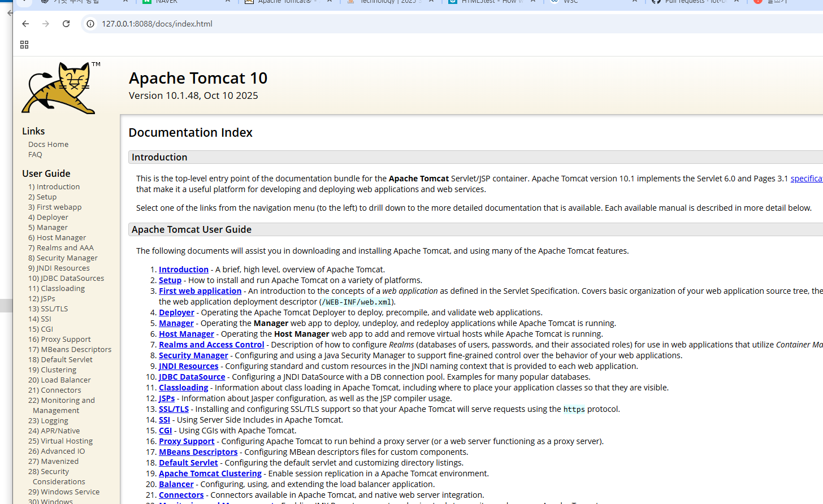Go to sidebar item 23) Logging
Screen dimensions: 823x504
coord(48,421)
